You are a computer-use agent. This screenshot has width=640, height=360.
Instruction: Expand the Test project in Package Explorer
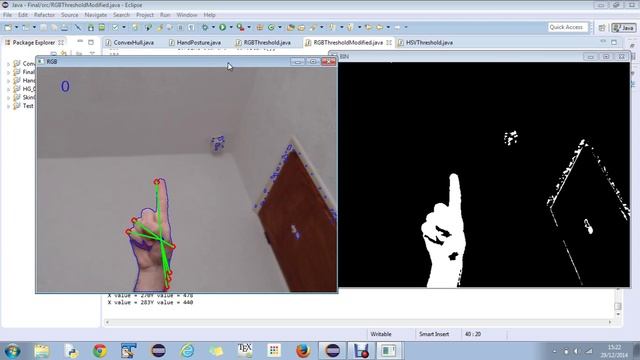[x=8, y=106]
